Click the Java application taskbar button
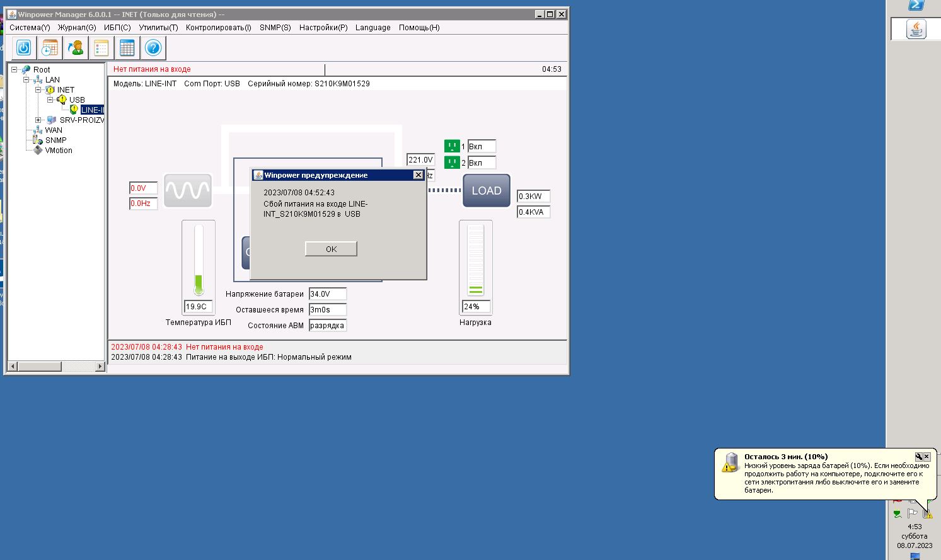 pos(916,30)
